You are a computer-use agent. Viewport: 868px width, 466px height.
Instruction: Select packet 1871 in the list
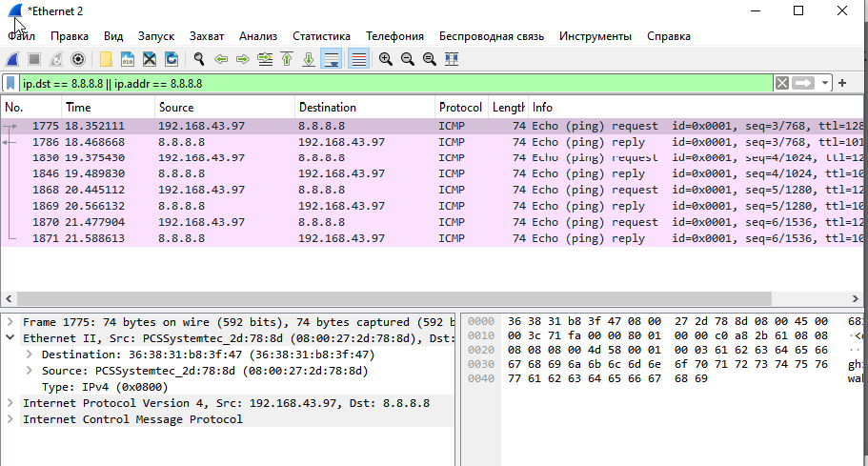[x=432, y=238]
